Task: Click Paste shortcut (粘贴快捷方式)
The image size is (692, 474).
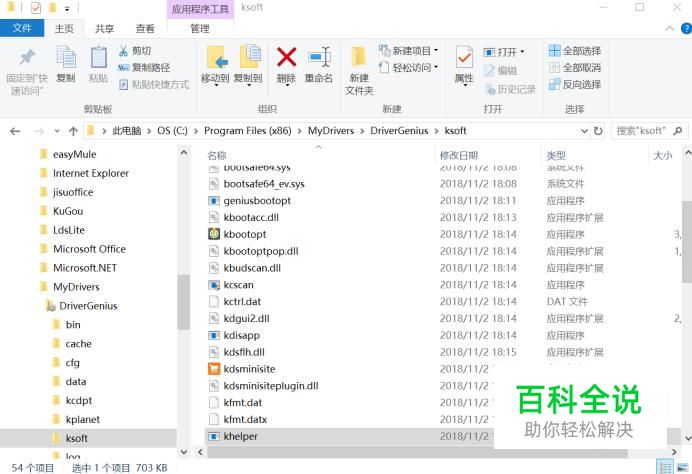Action: tap(154, 84)
